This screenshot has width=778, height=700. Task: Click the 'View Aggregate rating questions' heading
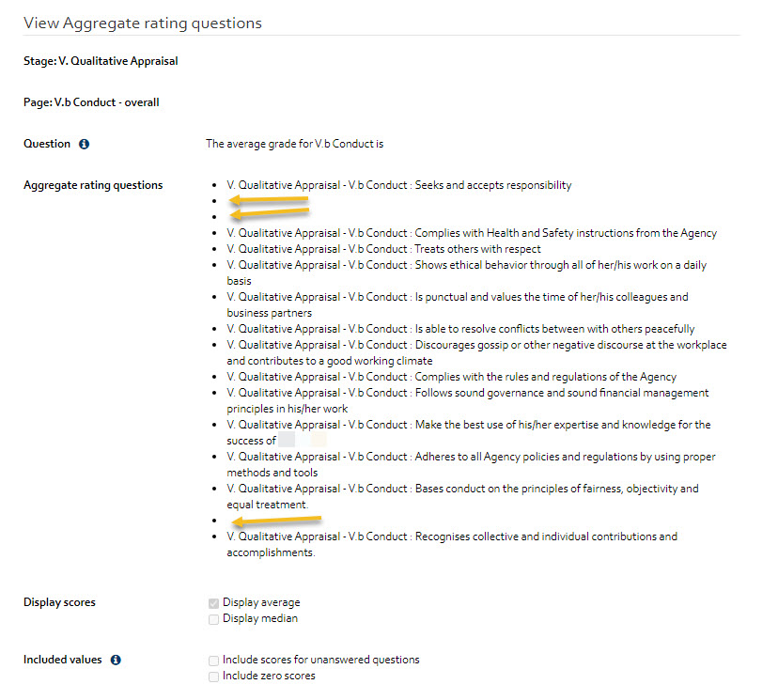pyautogui.click(x=143, y=23)
